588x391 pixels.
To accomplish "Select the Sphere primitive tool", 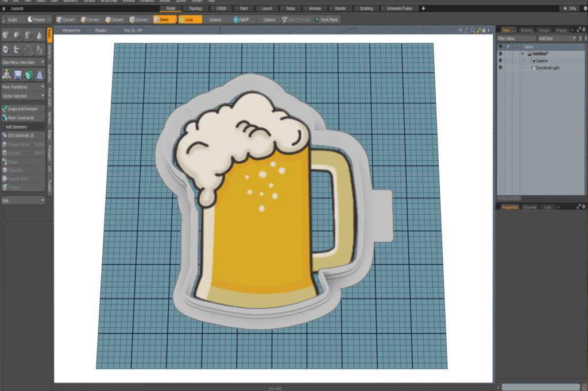I will [x=17, y=36].
